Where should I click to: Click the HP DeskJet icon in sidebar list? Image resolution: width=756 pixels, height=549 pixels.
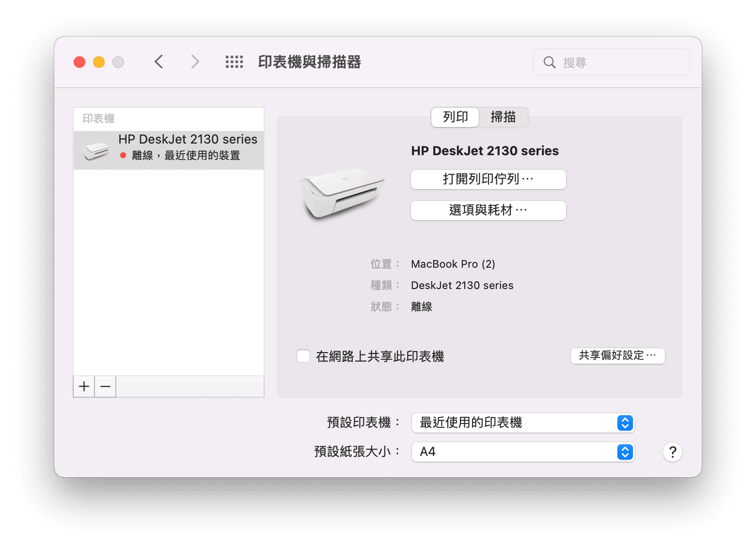pyautogui.click(x=96, y=150)
